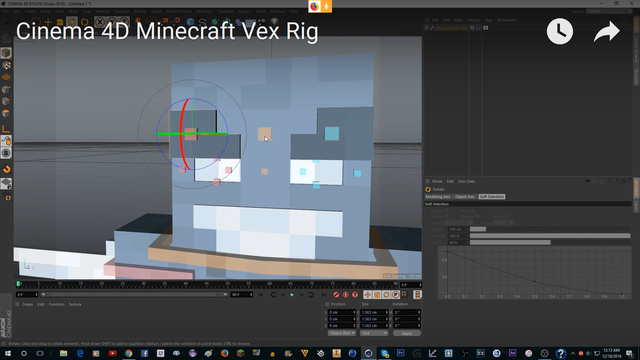Image resolution: width=640 pixels, height=360 pixels.
Task: Switch to the Modeling Axis tab
Action: [x=438, y=197]
